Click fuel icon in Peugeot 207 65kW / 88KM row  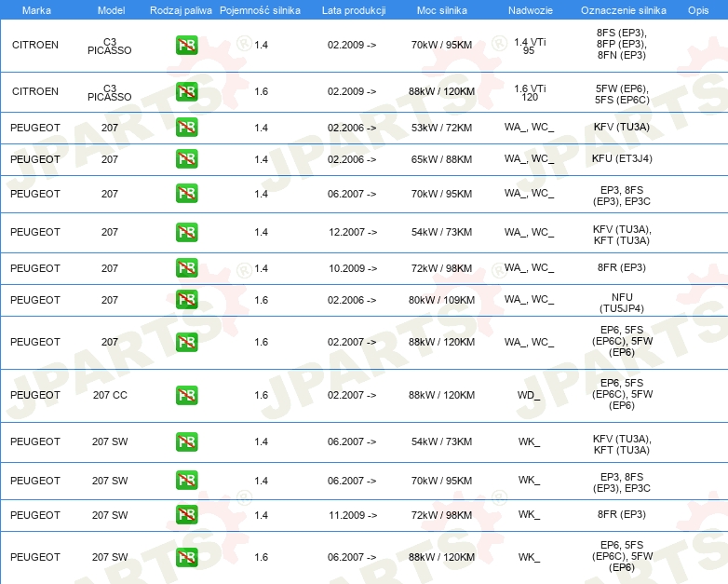pos(186,159)
